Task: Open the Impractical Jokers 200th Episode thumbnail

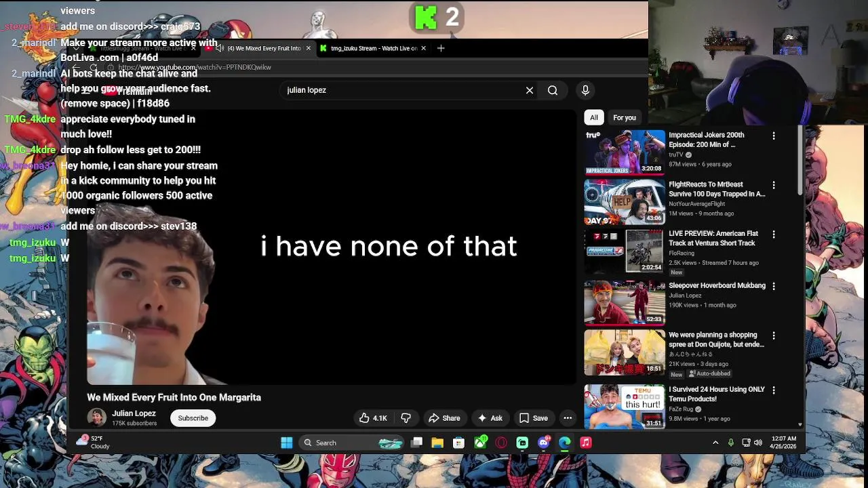Action: [x=625, y=152]
